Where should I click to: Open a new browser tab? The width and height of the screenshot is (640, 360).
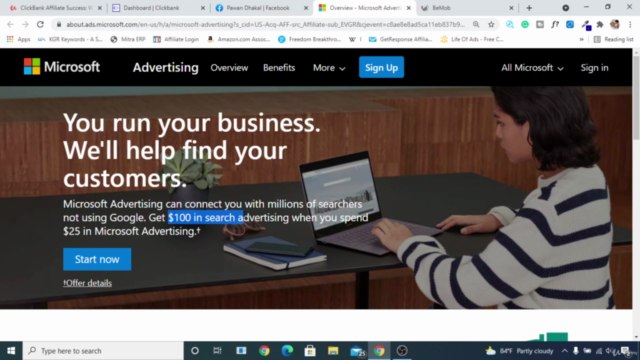tap(529, 8)
